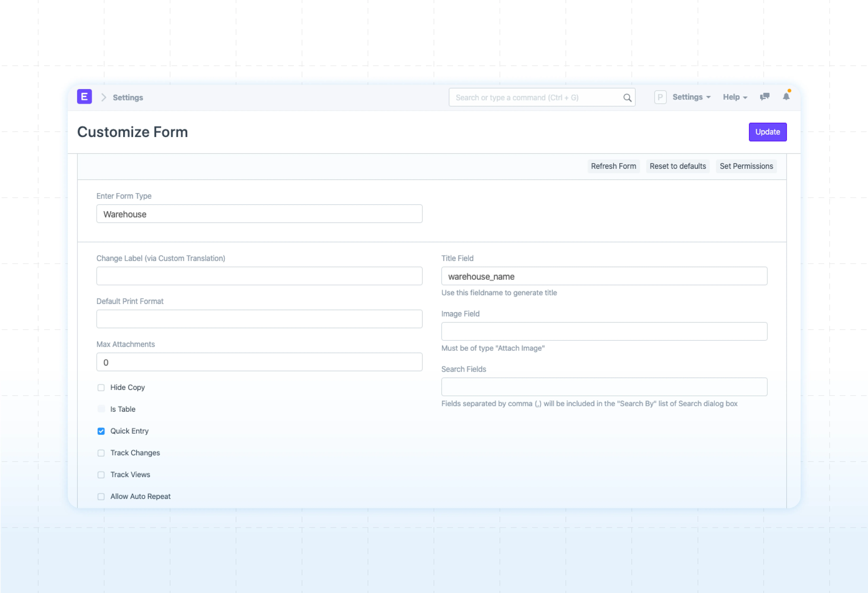Open the chat messages icon
Screen dimensions: 868x593
tap(765, 97)
